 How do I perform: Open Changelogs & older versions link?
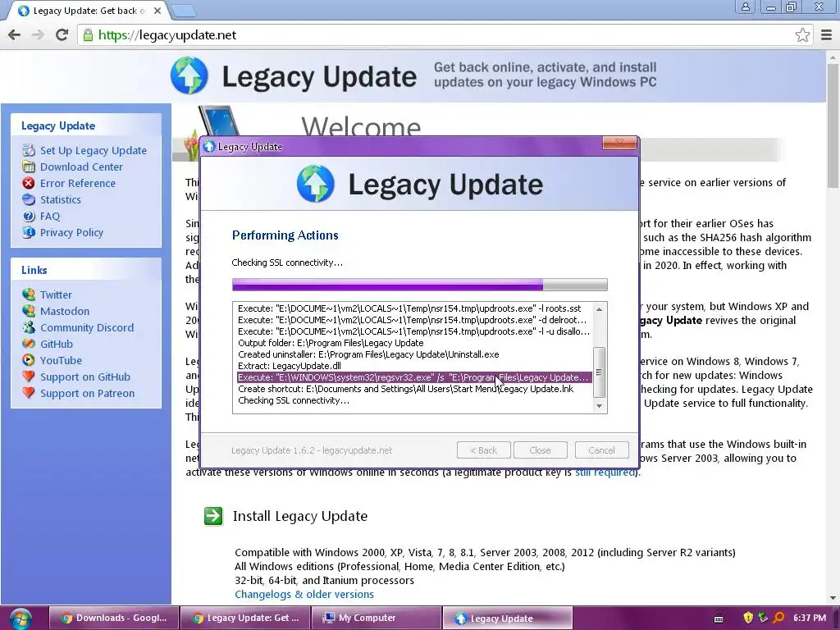304,594
